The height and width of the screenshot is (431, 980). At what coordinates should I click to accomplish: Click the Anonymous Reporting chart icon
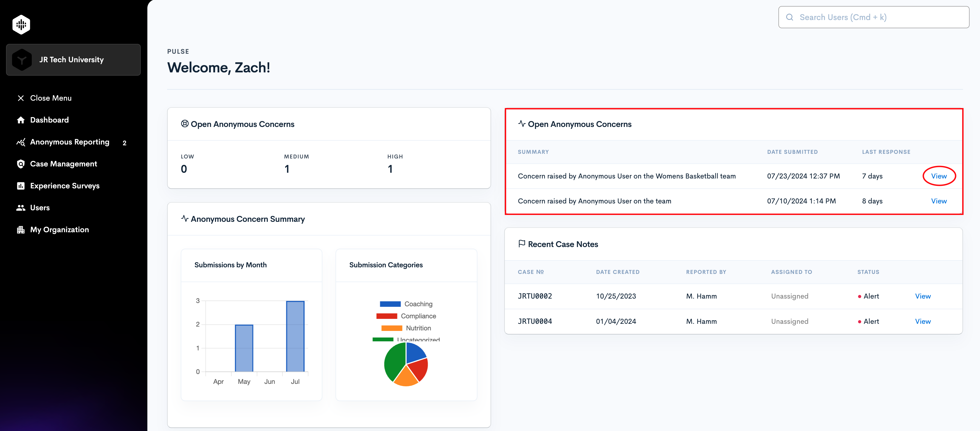[21, 142]
